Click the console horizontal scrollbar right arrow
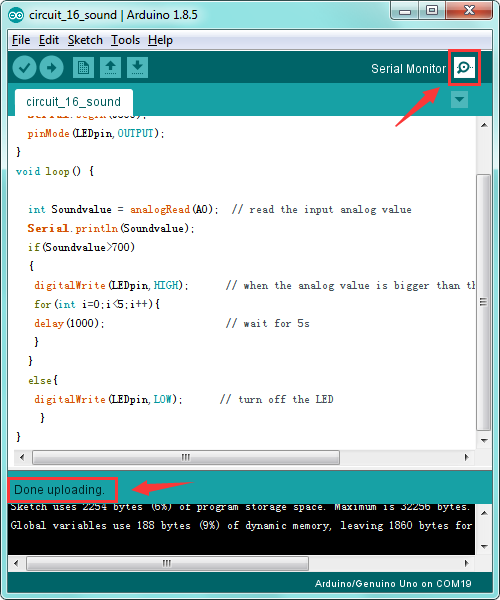This screenshot has width=500, height=600. tap(466, 563)
